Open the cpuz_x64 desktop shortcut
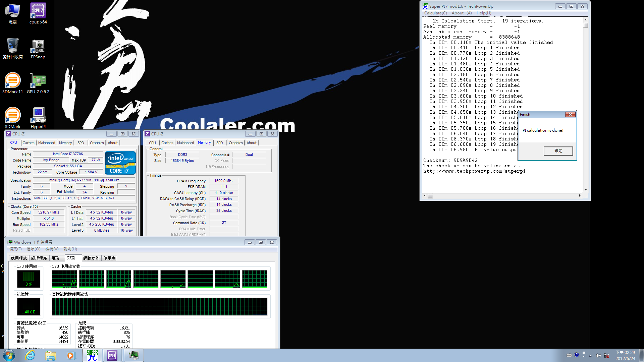Viewport: 644px width, 362px height. tap(38, 13)
